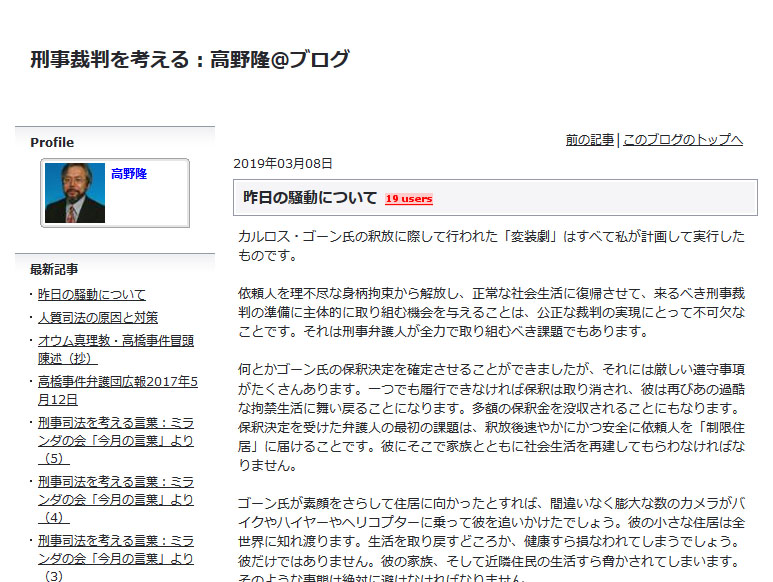Image resolution: width=773 pixels, height=582 pixels.
Task: Open ミランダの会「今月の言葉」より（5） link
Action: pos(115,439)
